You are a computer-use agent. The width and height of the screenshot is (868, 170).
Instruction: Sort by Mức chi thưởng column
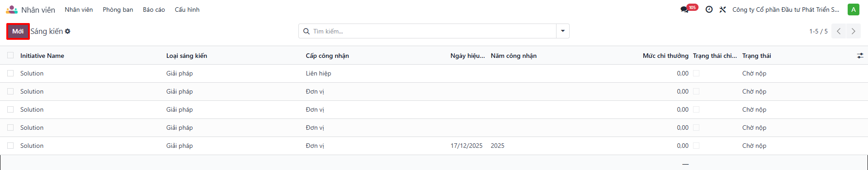665,56
